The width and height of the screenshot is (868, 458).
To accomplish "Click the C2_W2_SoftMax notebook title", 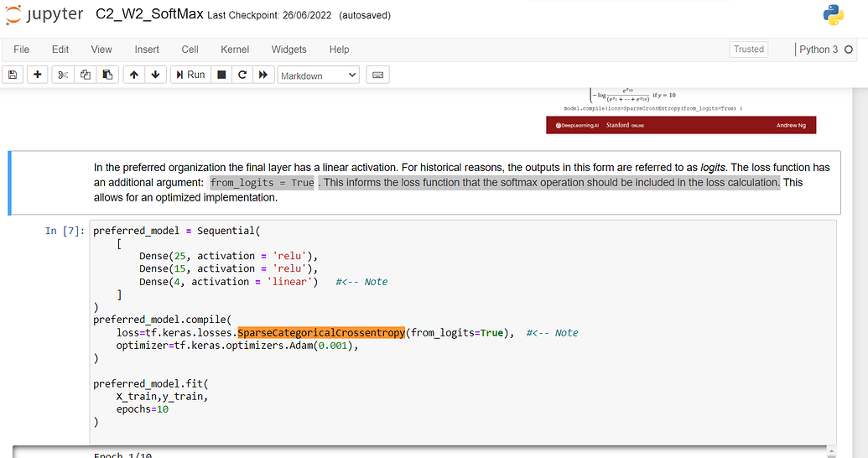I will pyautogui.click(x=149, y=14).
